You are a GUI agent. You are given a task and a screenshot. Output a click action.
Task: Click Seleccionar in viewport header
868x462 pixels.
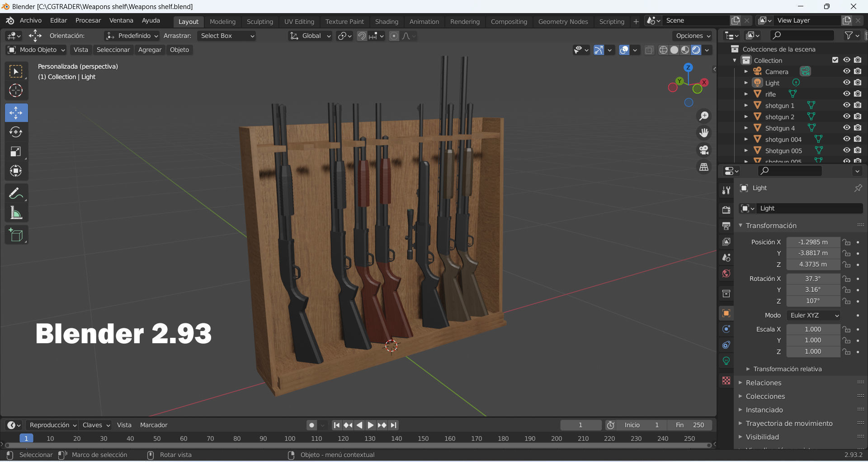point(113,50)
